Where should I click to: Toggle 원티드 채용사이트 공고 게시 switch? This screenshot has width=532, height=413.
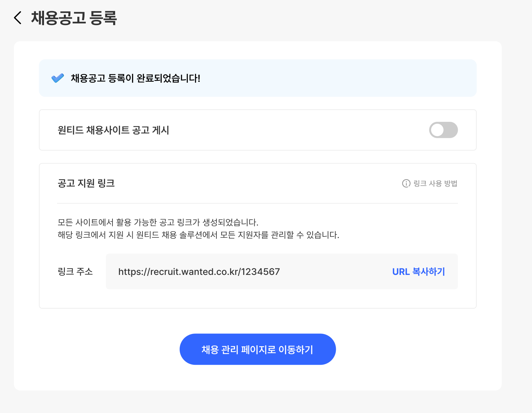click(443, 130)
